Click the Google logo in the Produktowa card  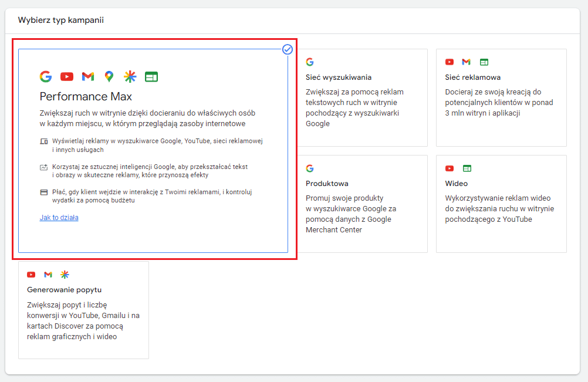coord(310,168)
